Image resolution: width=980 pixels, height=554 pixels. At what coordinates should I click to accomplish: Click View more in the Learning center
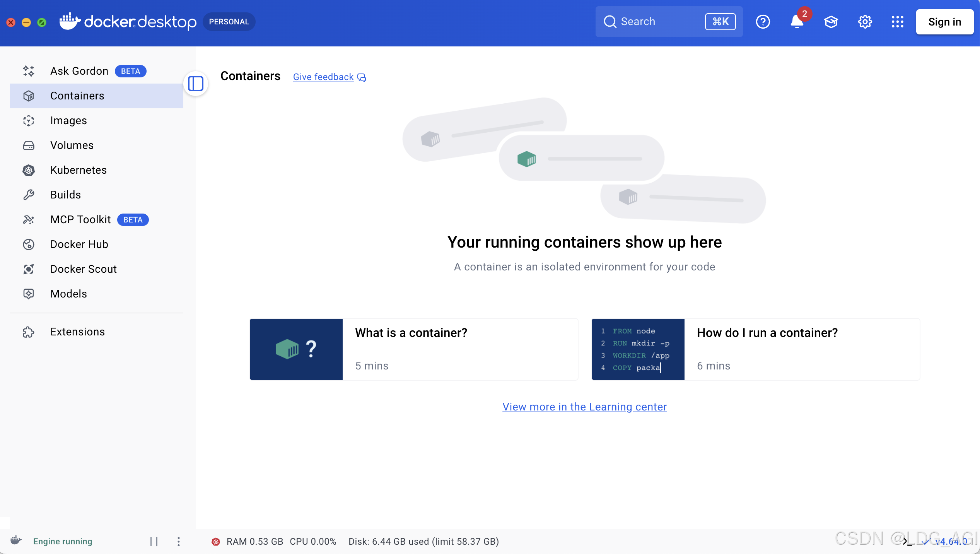584,407
